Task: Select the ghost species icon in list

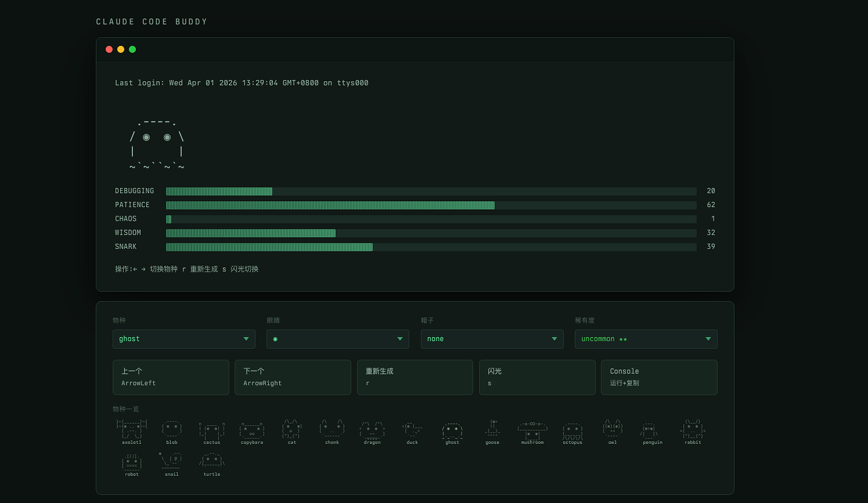Action: point(452,431)
